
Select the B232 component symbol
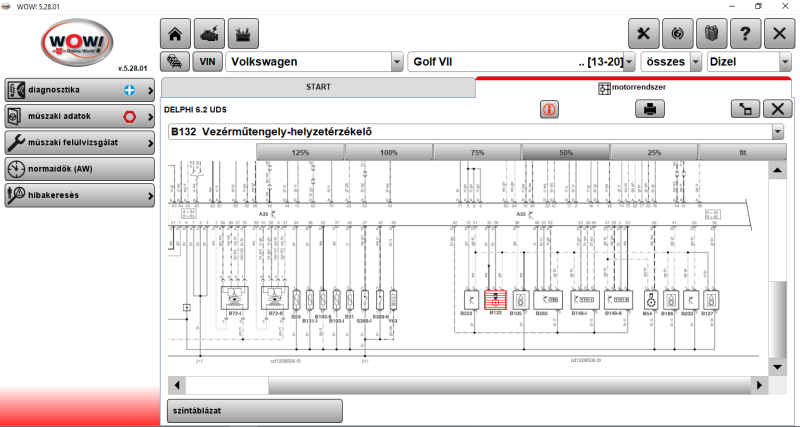[x=691, y=300]
